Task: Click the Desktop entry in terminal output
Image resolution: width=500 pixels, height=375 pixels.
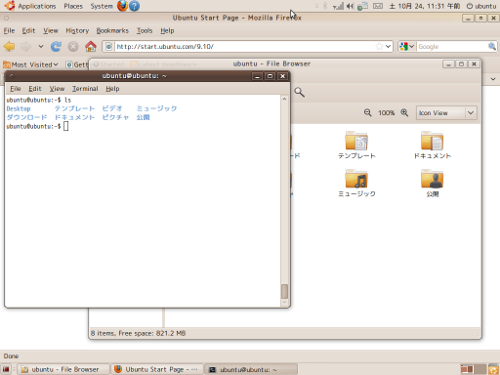Action: [x=18, y=109]
